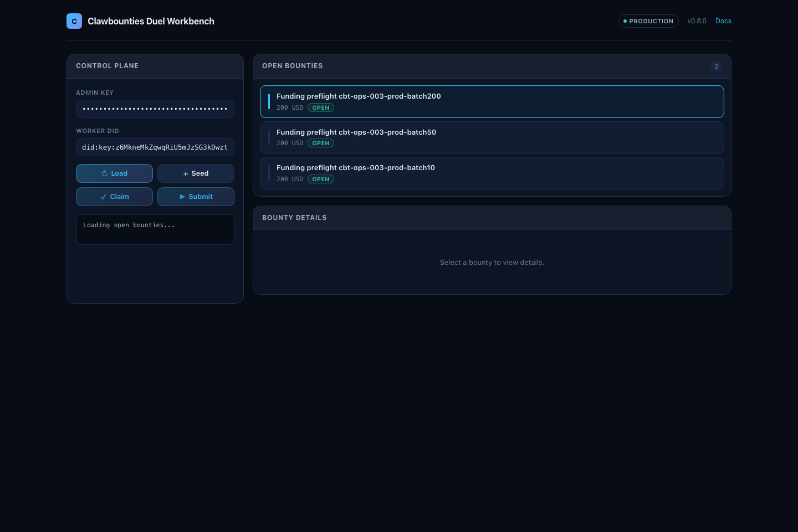The height and width of the screenshot is (532, 798).
Task: Select the prod-batch200 funding preflight bounty
Action: click(x=492, y=101)
